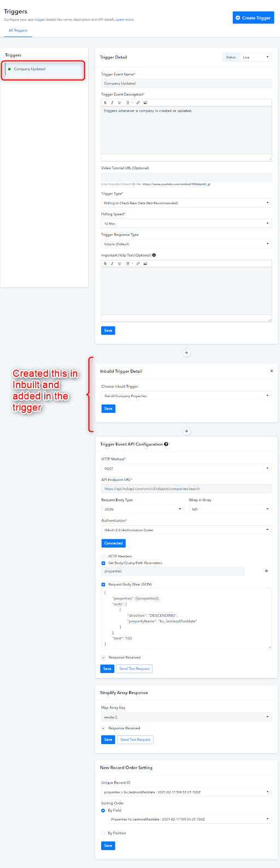Insert link in Trigger Event Description editor

[138, 103]
